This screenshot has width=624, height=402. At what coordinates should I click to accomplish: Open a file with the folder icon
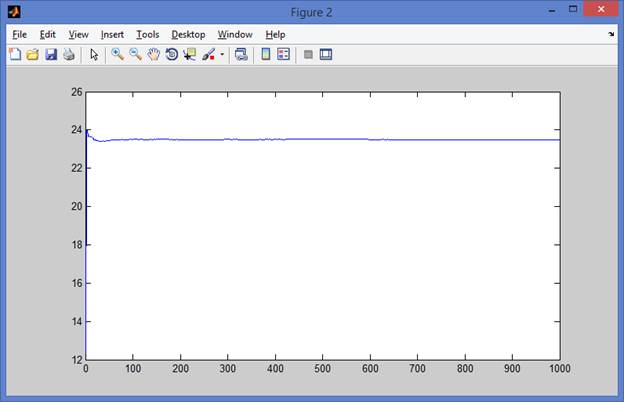(x=33, y=54)
